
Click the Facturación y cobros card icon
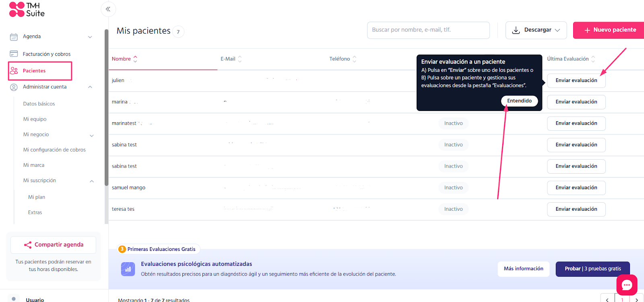(14, 54)
